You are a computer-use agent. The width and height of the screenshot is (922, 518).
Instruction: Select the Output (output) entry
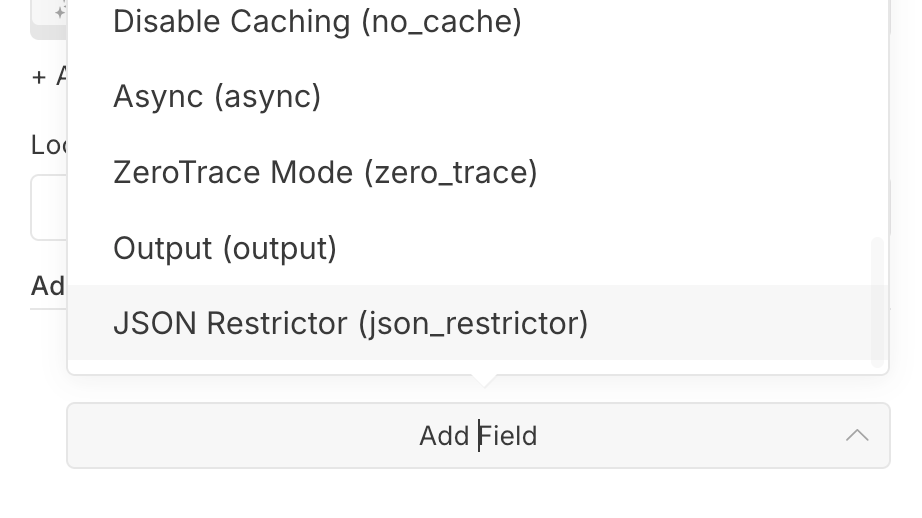pyautogui.click(x=225, y=249)
